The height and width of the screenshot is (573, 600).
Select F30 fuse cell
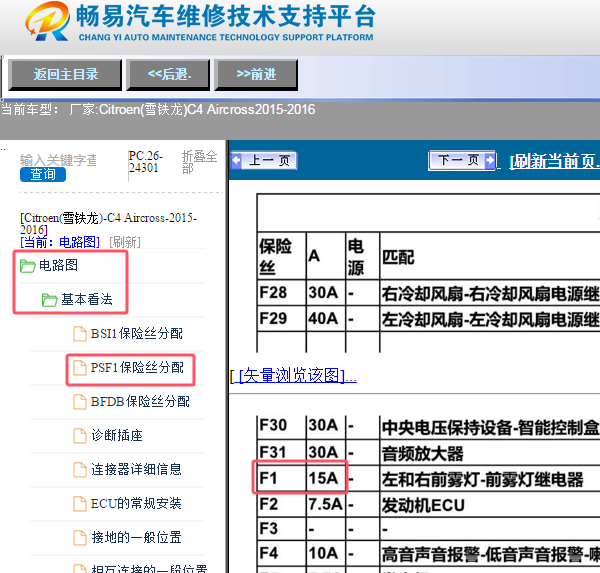pos(281,426)
